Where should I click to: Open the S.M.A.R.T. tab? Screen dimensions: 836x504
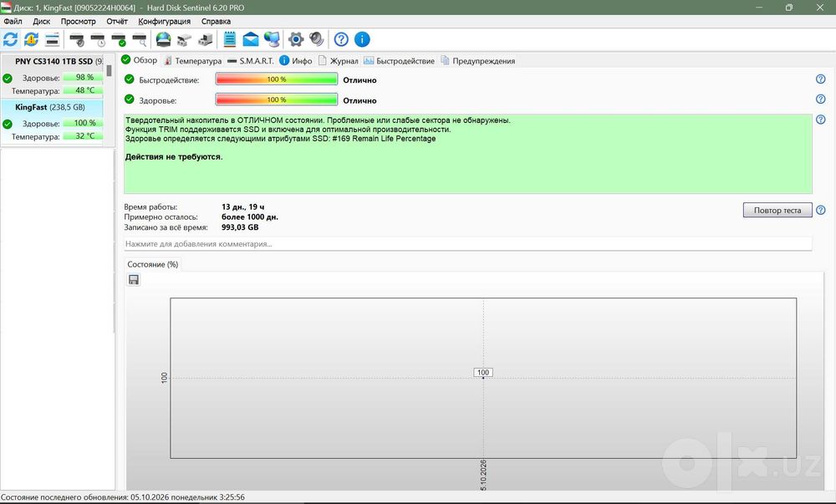251,61
